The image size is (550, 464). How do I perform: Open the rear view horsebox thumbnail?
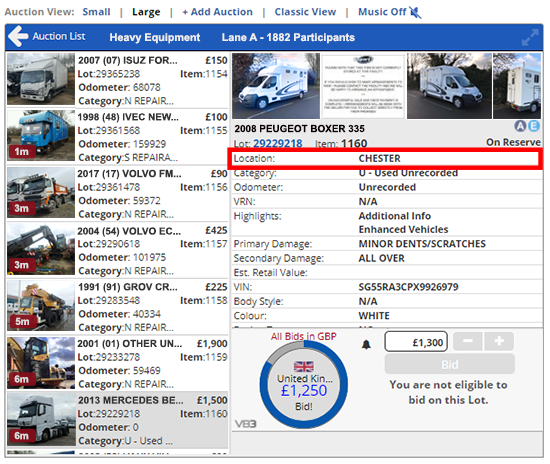[x=517, y=86]
